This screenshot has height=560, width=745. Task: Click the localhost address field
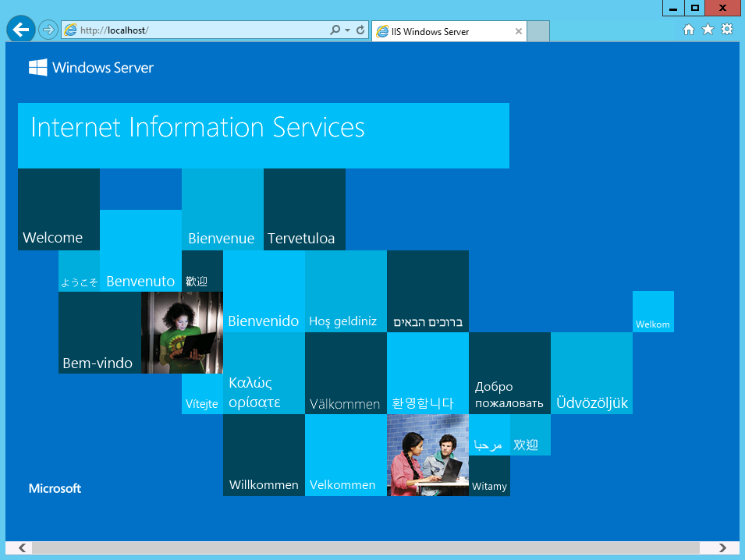tap(195, 30)
